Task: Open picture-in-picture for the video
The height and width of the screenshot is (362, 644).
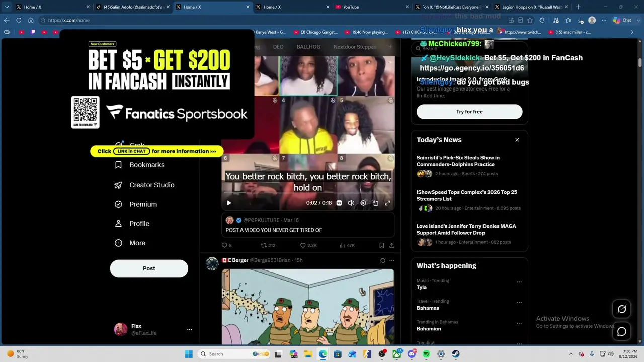Action: (375, 203)
